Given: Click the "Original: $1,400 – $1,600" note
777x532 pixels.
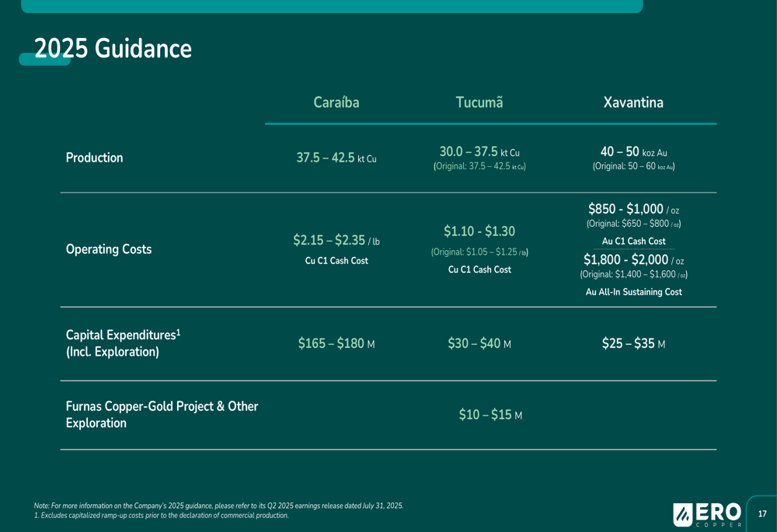Looking at the screenshot, I should pos(634,274).
